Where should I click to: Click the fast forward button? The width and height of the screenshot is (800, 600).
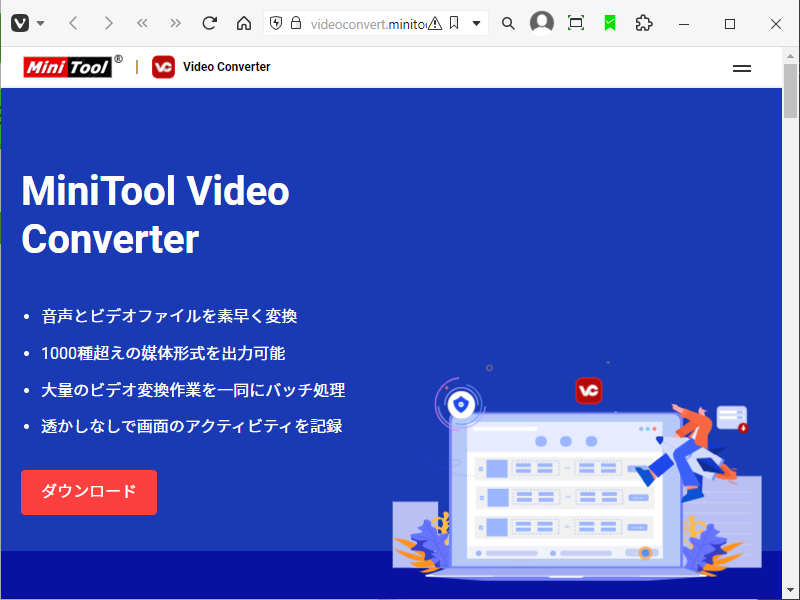[176, 23]
